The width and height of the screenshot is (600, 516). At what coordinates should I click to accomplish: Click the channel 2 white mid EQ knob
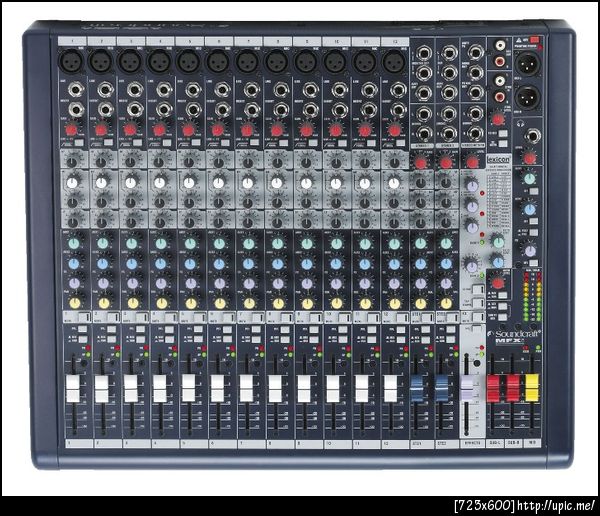pyautogui.click(x=101, y=183)
